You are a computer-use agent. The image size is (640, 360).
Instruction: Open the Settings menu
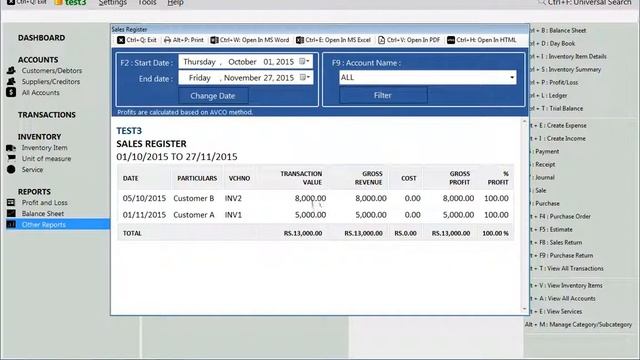pyautogui.click(x=113, y=3)
